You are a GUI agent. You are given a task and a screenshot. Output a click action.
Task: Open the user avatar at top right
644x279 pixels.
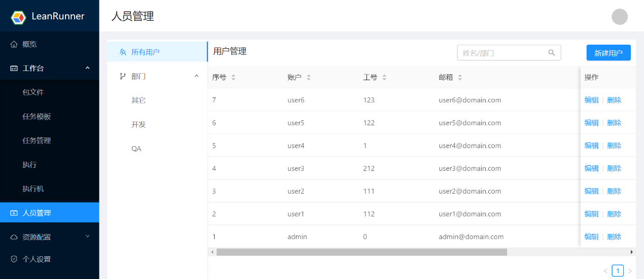click(x=620, y=16)
